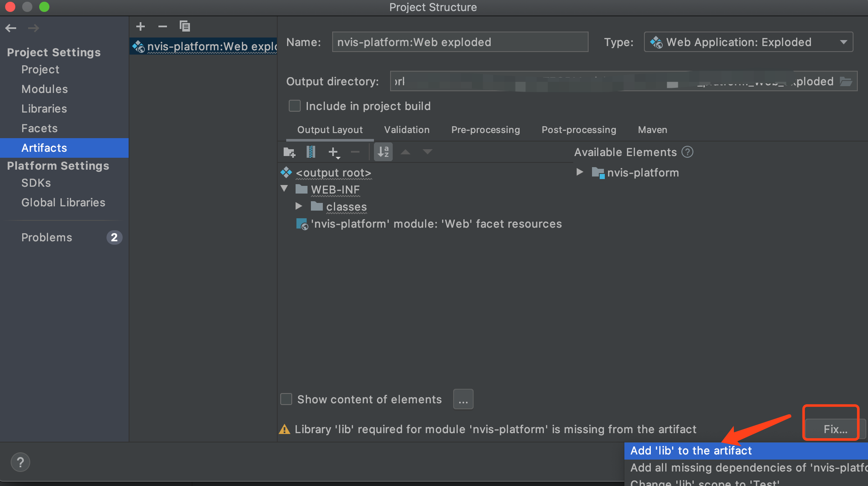Image resolution: width=868 pixels, height=486 pixels.
Task: Click warning icon beside library message
Action: [x=285, y=429]
